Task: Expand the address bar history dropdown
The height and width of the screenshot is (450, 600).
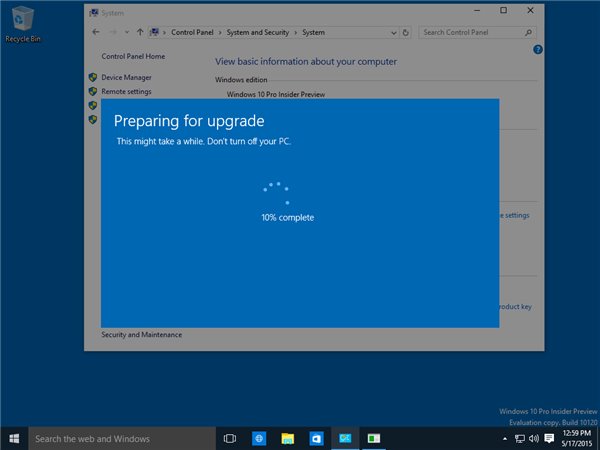Action: pyautogui.click(x=393, y=32)
